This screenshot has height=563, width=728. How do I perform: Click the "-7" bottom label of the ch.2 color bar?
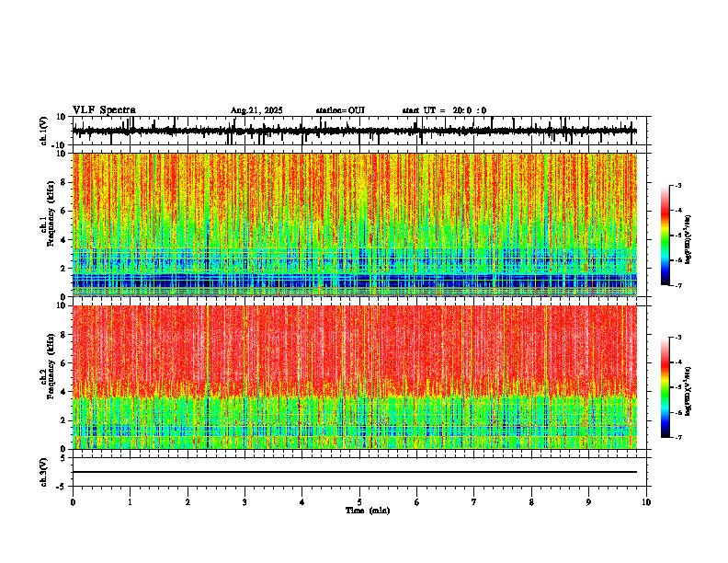point(677,438)
